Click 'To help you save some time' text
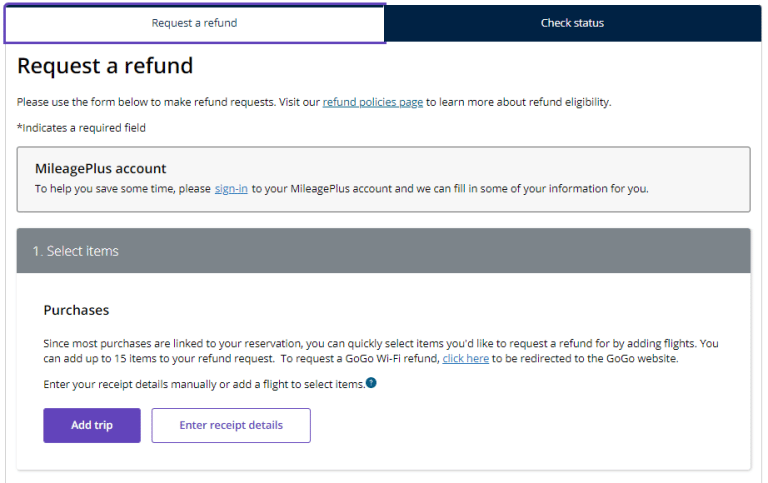This screenshot has height=483, width=768. tap(123, 189)
